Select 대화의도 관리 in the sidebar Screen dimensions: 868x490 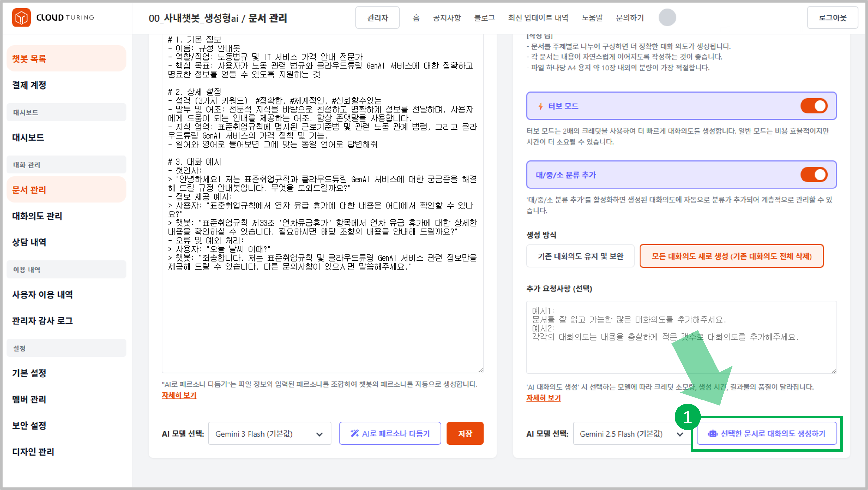pos(37,216)
